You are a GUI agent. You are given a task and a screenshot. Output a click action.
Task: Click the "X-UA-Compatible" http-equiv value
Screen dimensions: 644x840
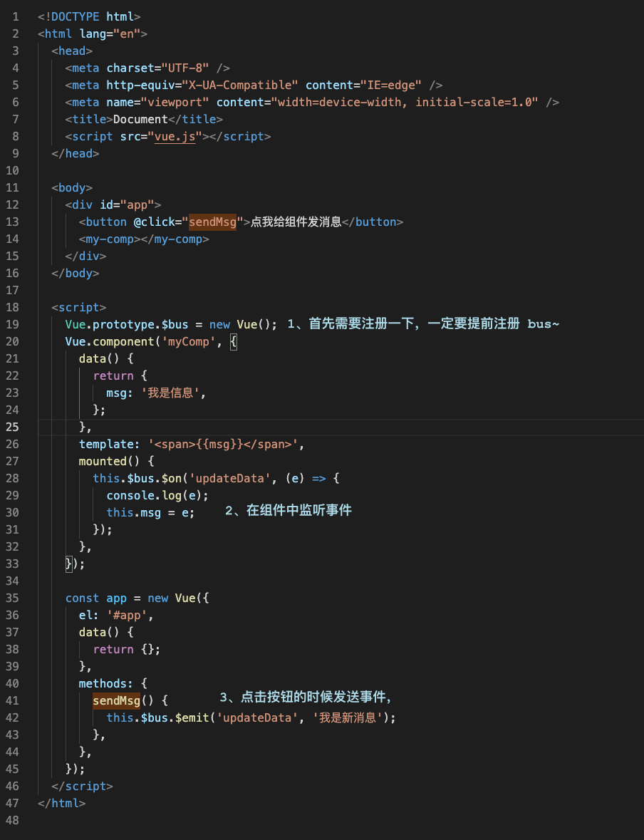coord(240,85)
